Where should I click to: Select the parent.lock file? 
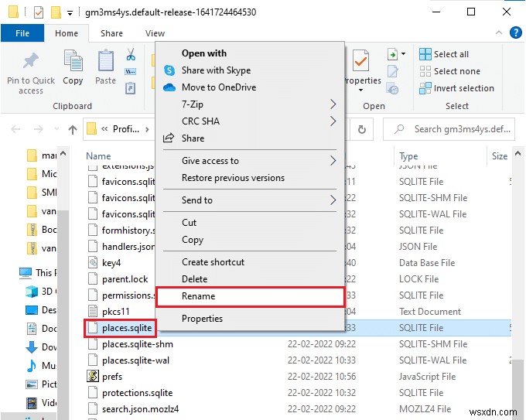point(125,279)
